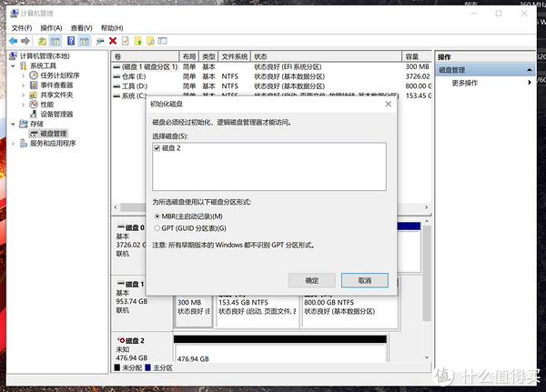Sort by the 文件系统 column header
Screen dimensions: 546x392
[x=235, y=56]
